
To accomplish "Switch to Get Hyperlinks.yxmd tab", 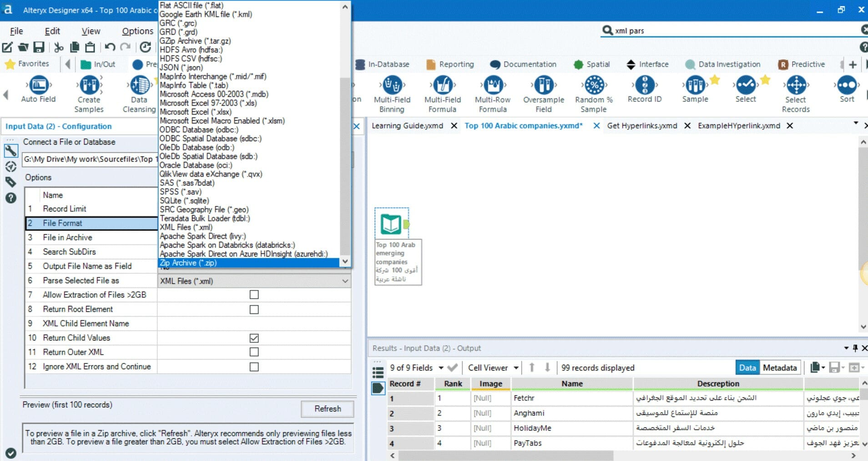I will coord(642,126).
